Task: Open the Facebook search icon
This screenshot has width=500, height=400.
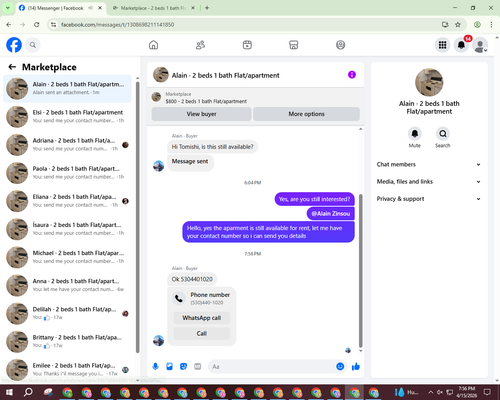Action: point(33,45)
